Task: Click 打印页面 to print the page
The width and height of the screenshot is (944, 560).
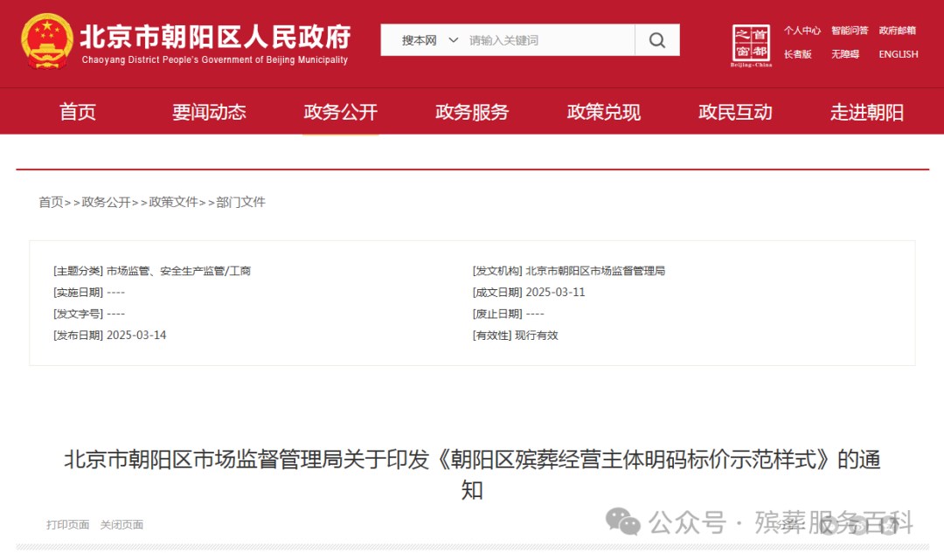Action: point(69,524)
